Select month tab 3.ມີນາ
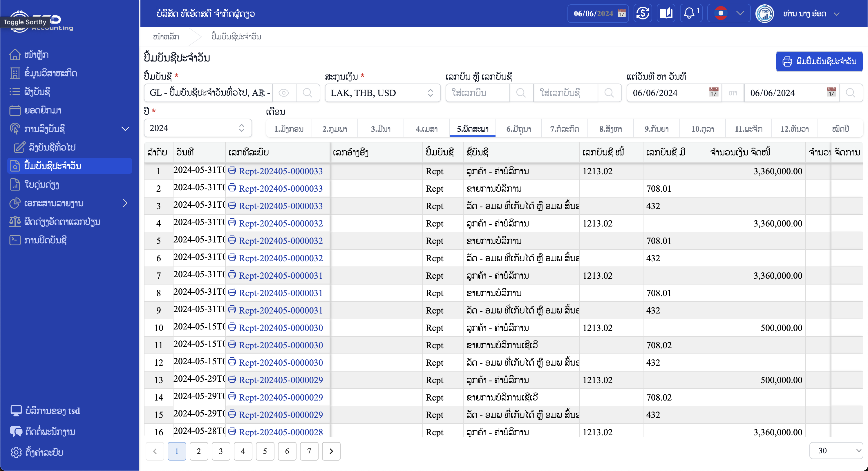 (380, 128)
